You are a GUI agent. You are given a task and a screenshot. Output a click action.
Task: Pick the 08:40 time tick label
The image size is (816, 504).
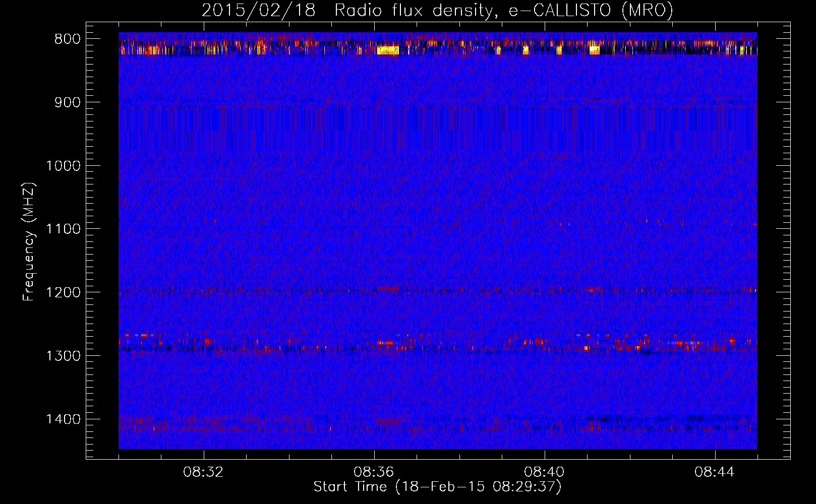(545, 472)
